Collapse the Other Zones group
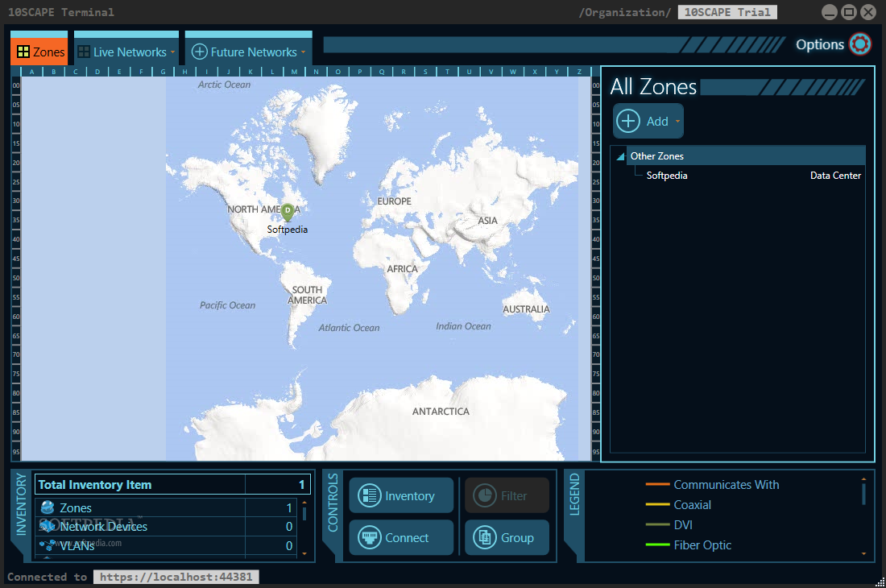 click(620, 156)
